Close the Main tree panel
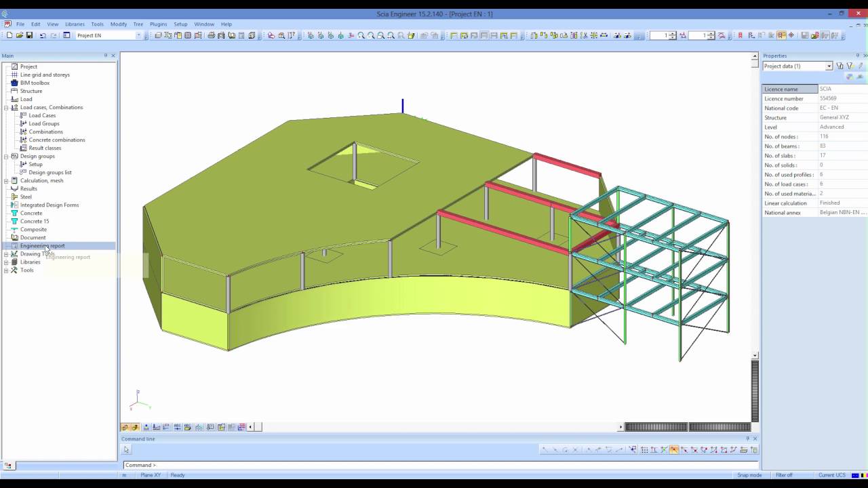 point(113,56)
